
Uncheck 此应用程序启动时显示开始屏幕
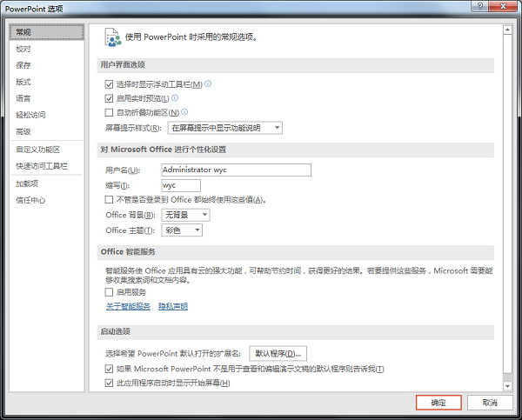point(109,383)
